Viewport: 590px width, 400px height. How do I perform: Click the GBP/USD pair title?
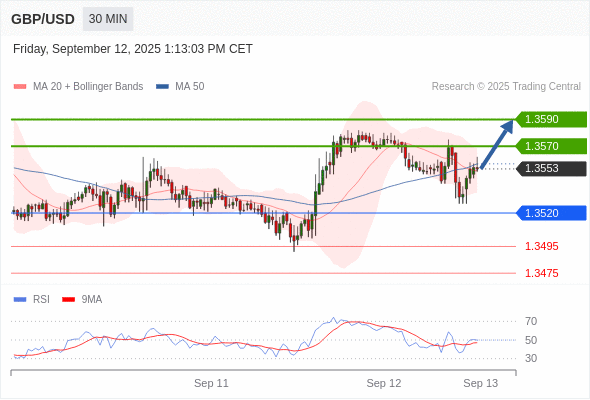tap(43, 19)
